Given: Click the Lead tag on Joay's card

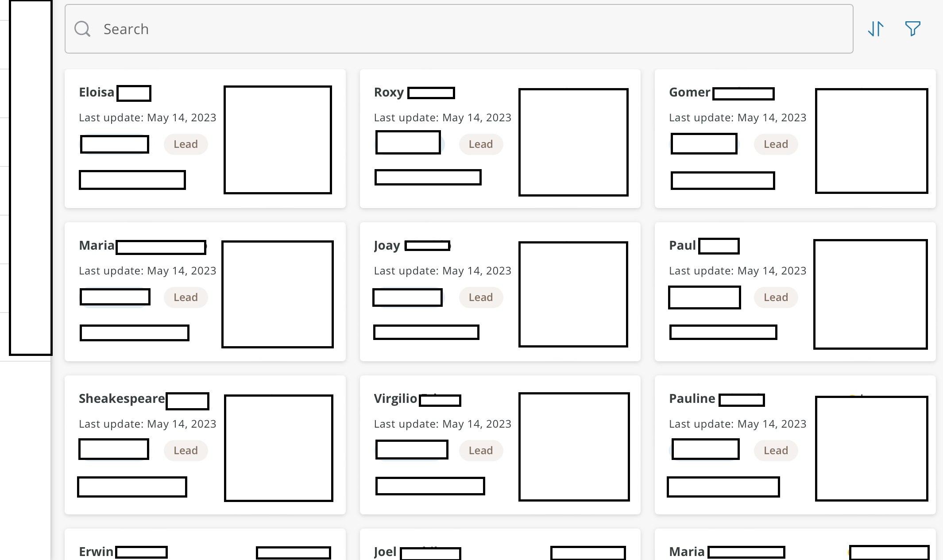Looking at the screenshot, I should coord(480,297).
